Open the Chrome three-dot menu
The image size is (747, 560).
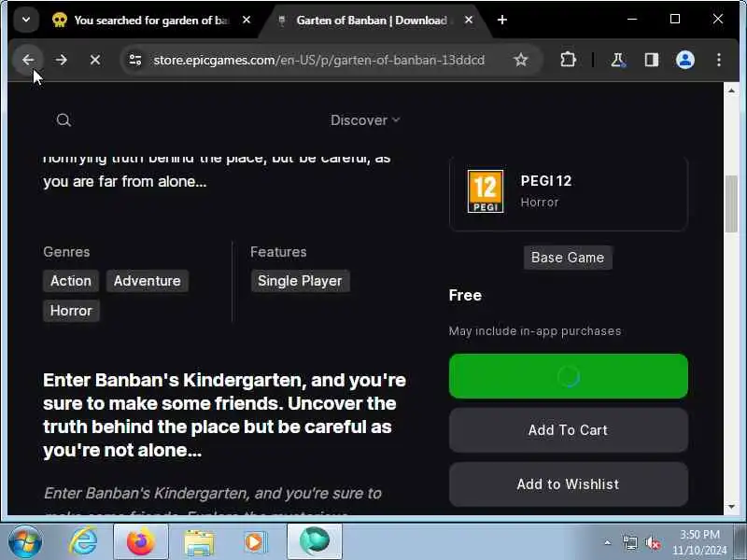(719, 60)
